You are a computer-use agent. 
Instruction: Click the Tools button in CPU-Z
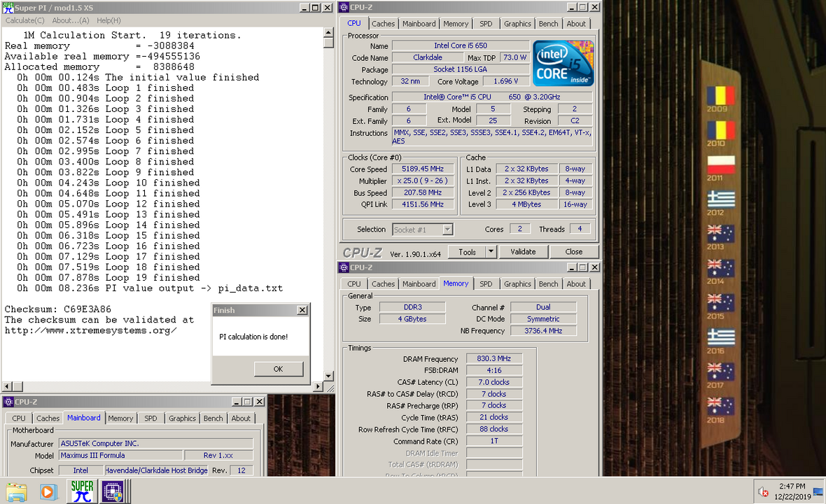468,252
